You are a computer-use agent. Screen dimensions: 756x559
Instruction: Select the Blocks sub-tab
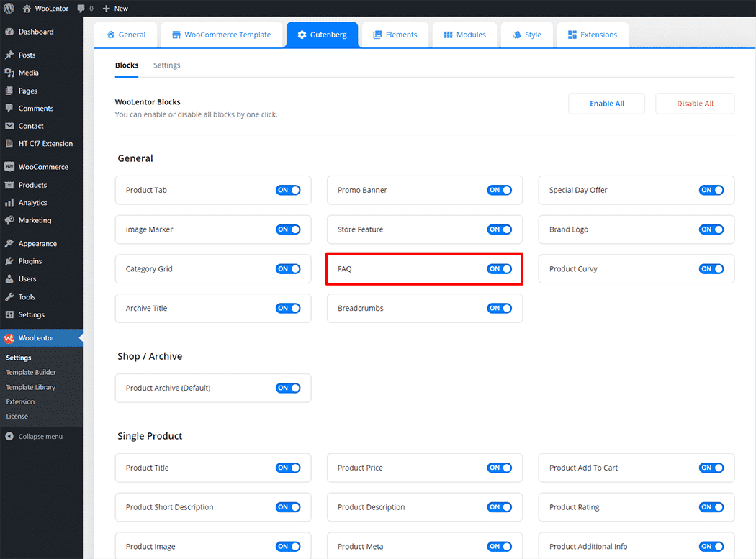pos(127,65)
